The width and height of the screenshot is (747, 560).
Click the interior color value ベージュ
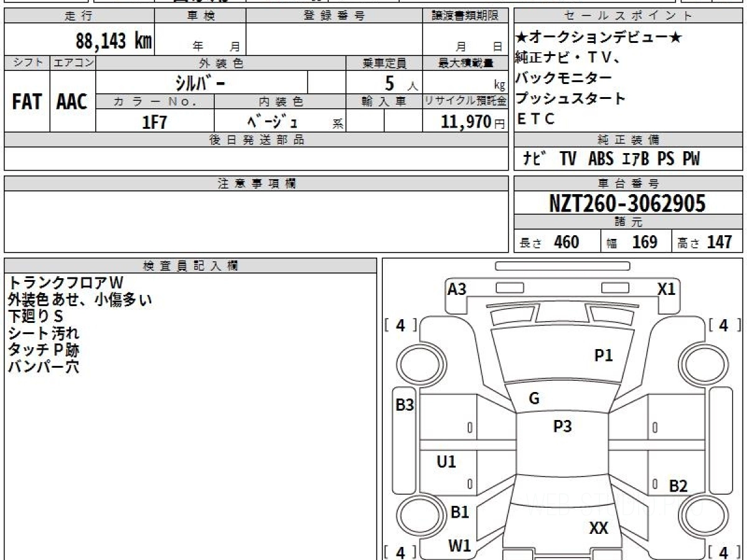tap(271, 121)
